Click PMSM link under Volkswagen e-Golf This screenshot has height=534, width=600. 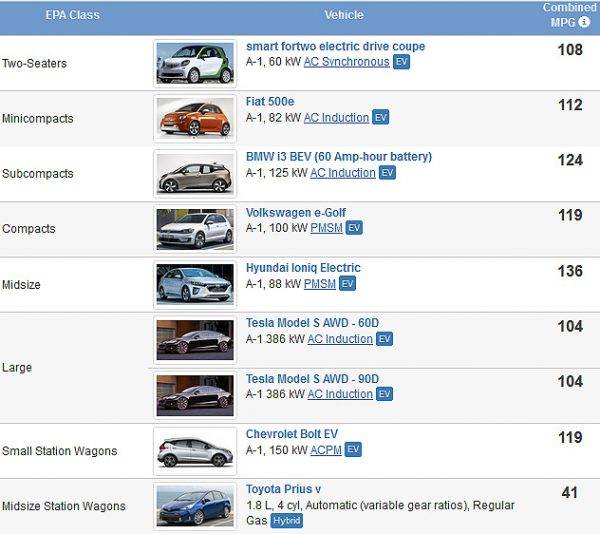click(326, 228)
